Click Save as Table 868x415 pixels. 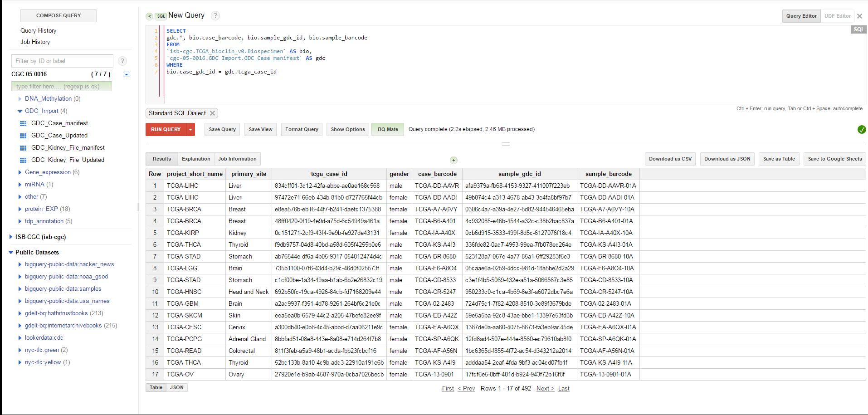[x=779, y=159]
